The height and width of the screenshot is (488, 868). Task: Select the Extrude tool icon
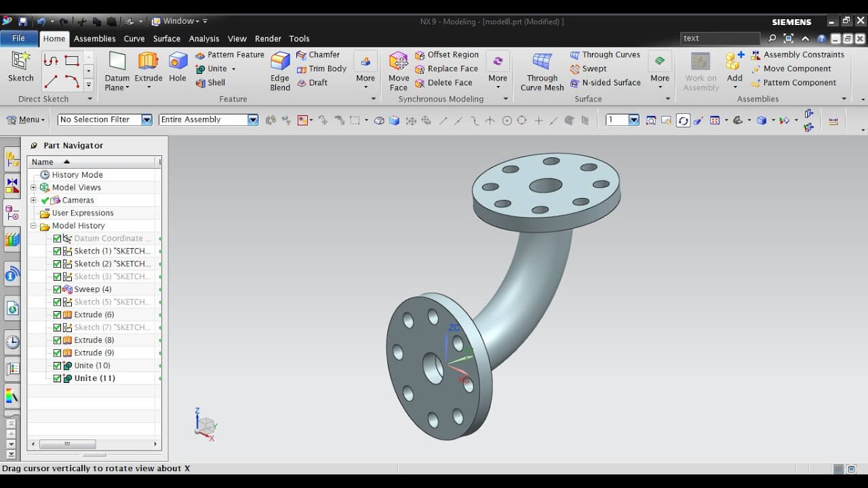(148, 60)
